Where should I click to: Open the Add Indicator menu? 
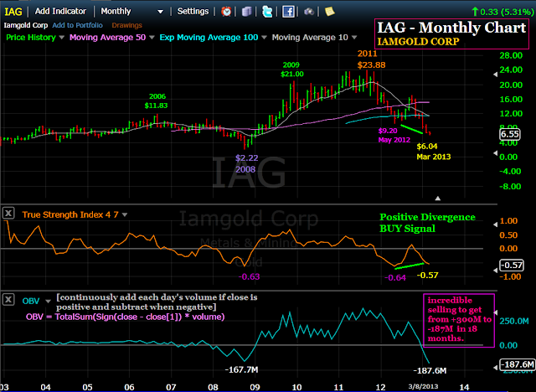(x=60, y=11)
